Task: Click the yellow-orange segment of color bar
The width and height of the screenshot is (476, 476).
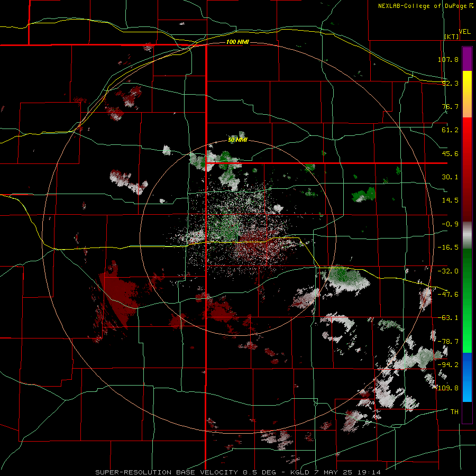Action: pyautogui.click(x=467, y=94)
